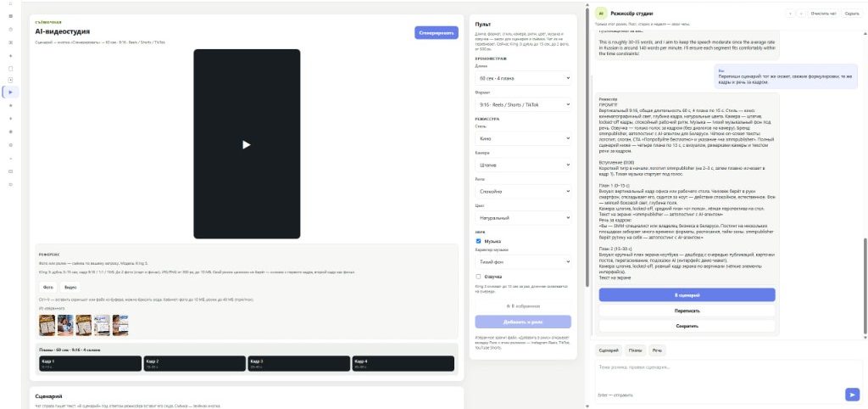Open the Цвет dropdown set to Натуральный
The height and width of the screenshot is (409, 868).
pos(522,218)
